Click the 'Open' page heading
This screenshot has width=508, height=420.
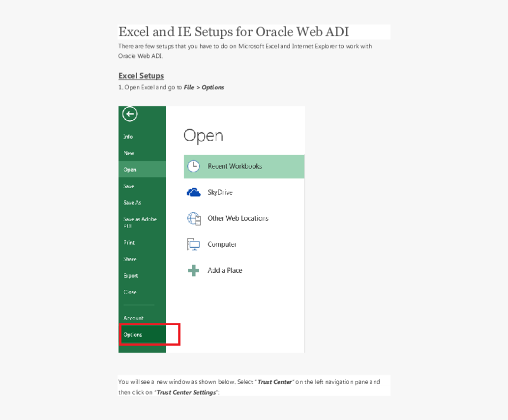coord(203,136)
